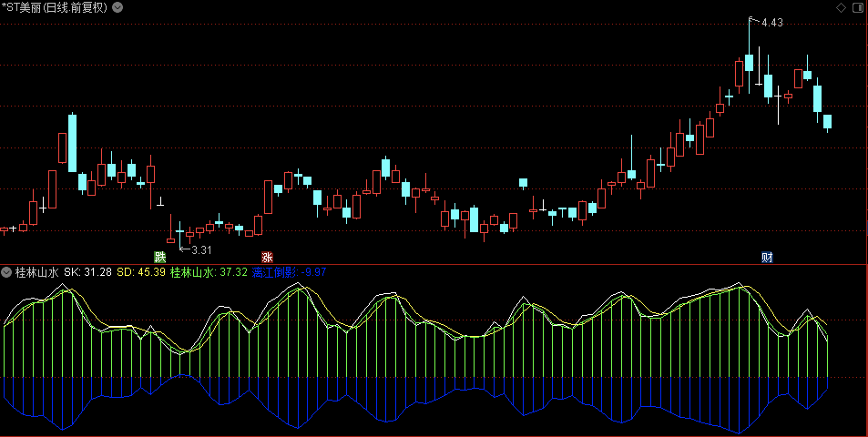Image resolution: width=868 pixels, height=437 pixels.
Task: Click the diamond icon at top right
Action: click(x=841, y=8)
